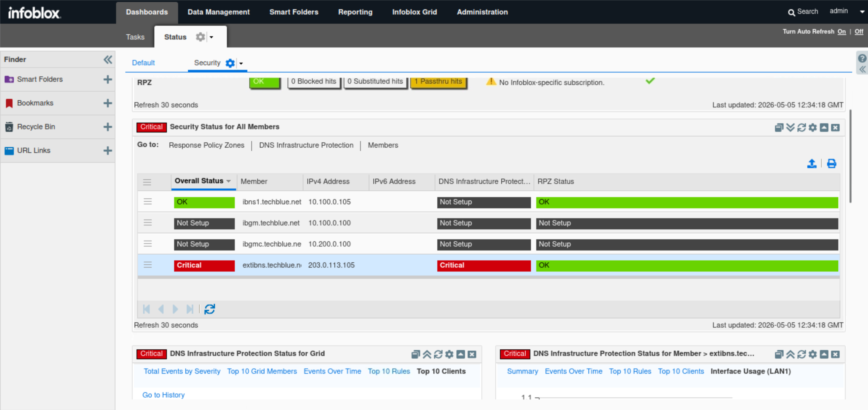This screenshot has height=410, width=868.
Task: Open the blue Security dashboard gear settings
Action: click(x=230, y=63)
